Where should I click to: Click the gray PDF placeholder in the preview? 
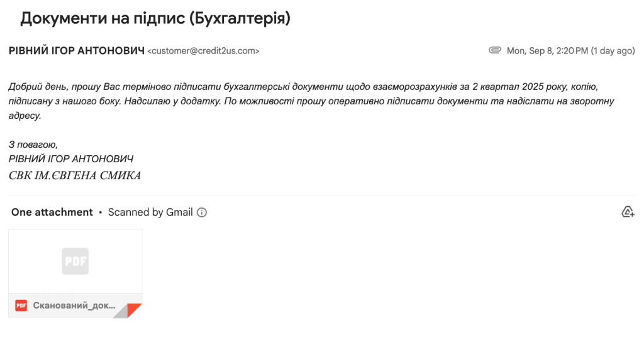point(75,261)
